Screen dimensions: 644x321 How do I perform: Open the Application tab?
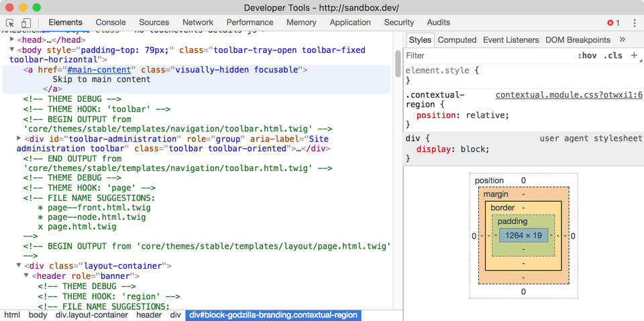[350, 23]
